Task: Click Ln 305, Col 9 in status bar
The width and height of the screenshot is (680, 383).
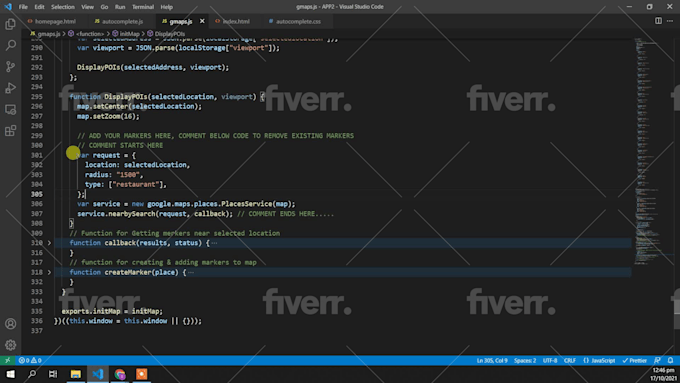Action: pos(492,360)
